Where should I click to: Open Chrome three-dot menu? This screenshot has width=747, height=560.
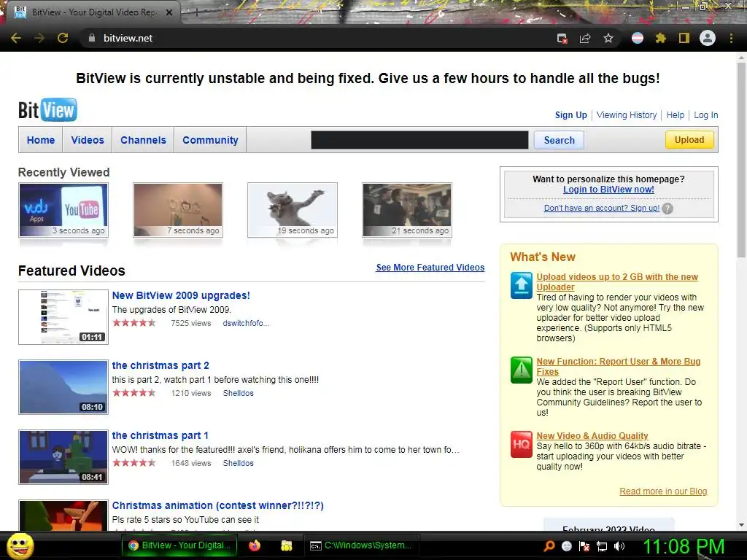click(x=731, y=38)
